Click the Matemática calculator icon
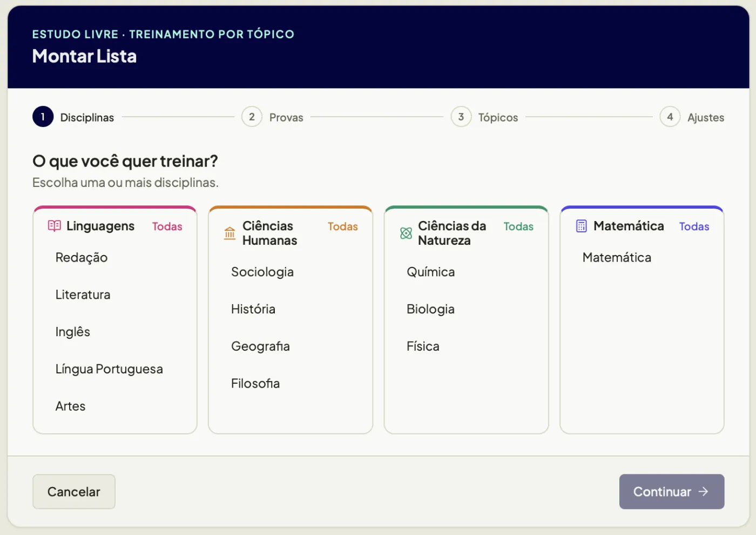 click(x=581, y=226)
